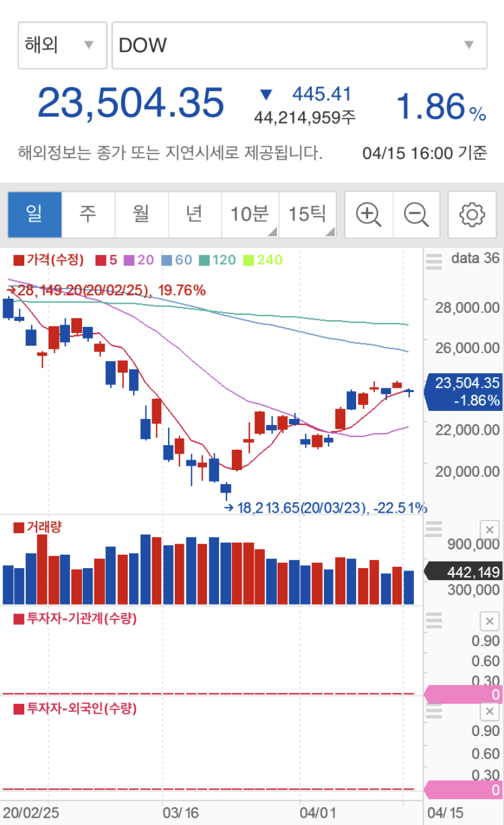This screenshot has width=504, height=825.
Task: Click the 투자자-외국인(수량) indicator label
Action: click(x=75, y=709)
